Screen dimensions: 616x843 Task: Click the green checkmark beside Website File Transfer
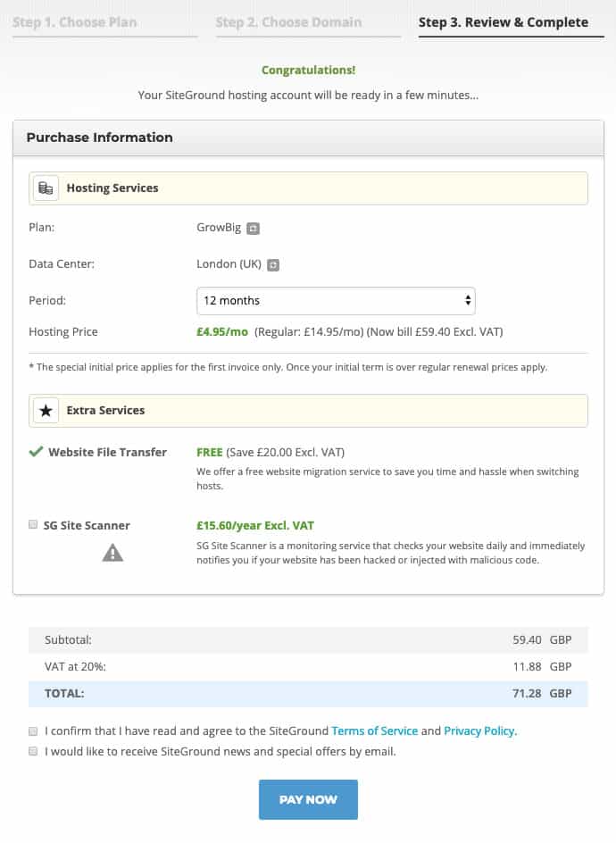point(36,452)
